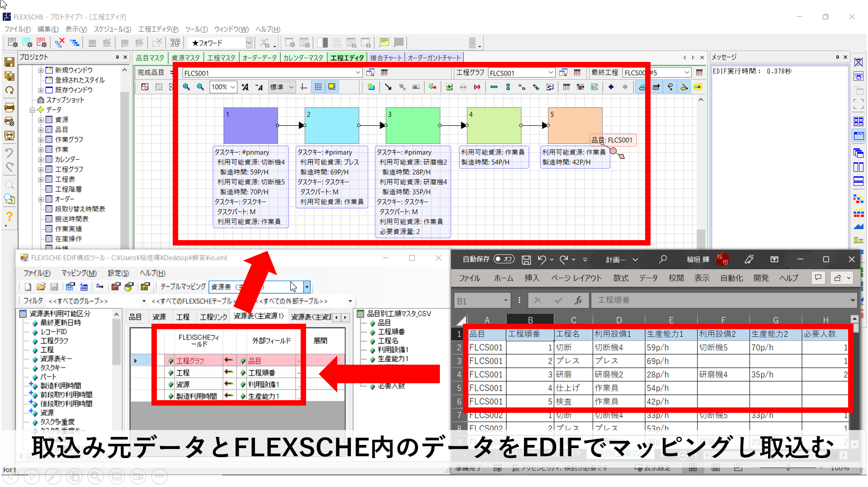868x487 pixels.
Task: Zoom out in the process graph editor
Action: click(200, 87)
